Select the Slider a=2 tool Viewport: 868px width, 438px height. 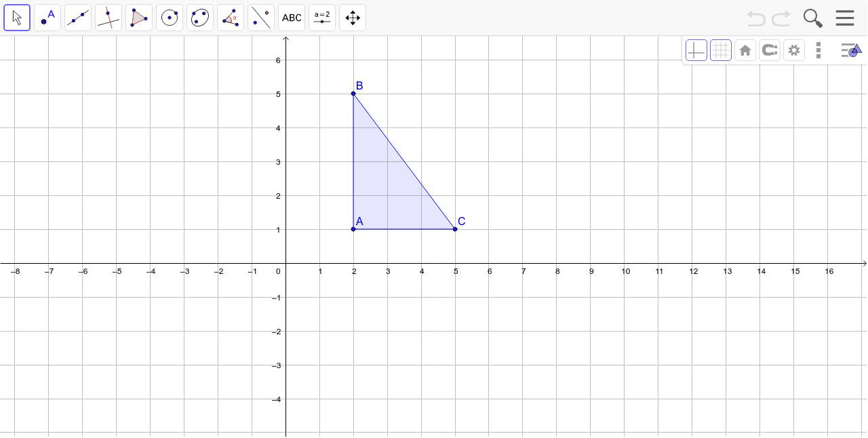coord(322,18)
